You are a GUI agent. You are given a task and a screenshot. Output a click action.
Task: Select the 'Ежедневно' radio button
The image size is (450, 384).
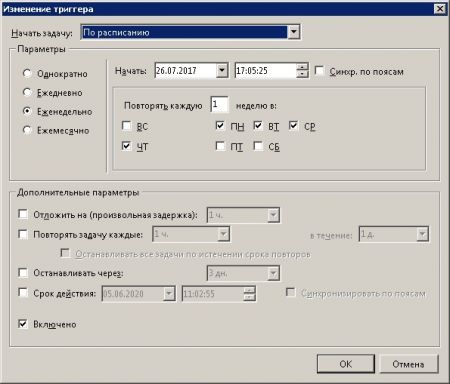27,92
